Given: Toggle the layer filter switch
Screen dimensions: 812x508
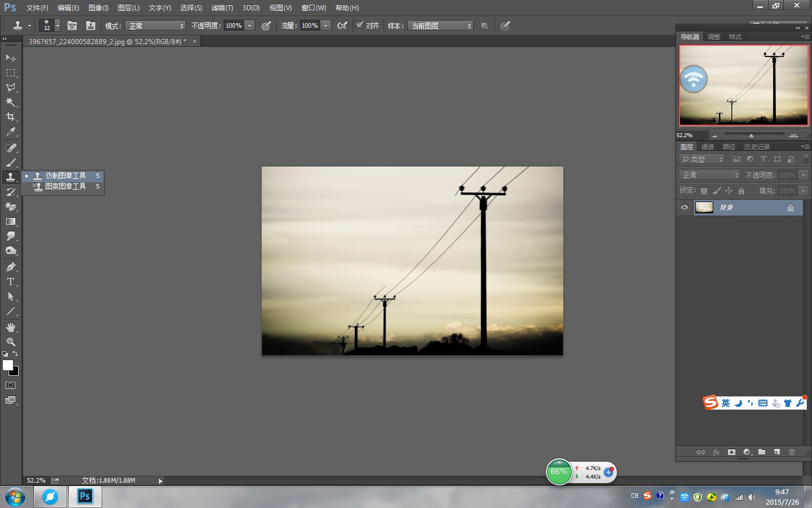Looking at the screenshot, I should pos(806,159).
